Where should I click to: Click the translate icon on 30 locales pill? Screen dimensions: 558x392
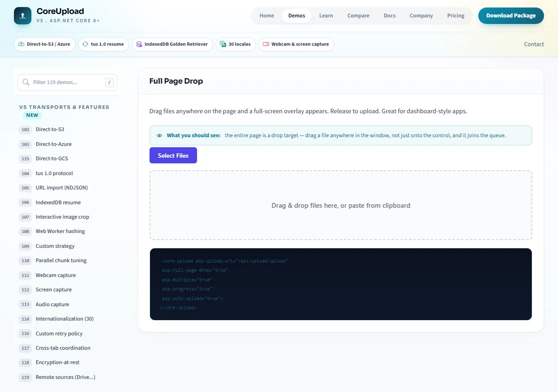click(223, 44)
